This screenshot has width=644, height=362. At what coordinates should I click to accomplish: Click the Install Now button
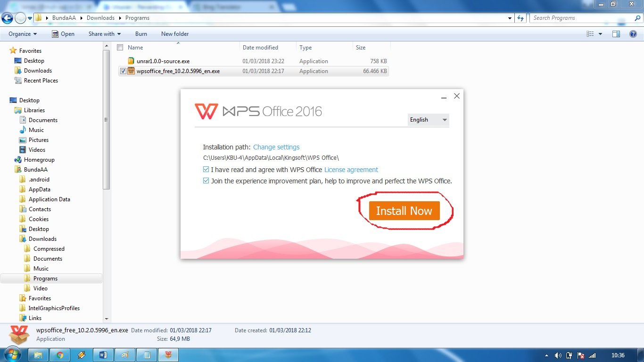point(404,211)
